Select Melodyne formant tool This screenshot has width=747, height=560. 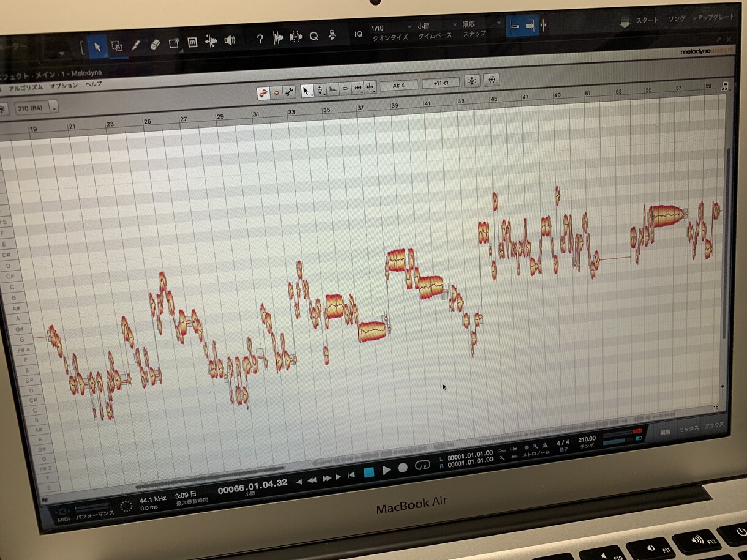333,89
